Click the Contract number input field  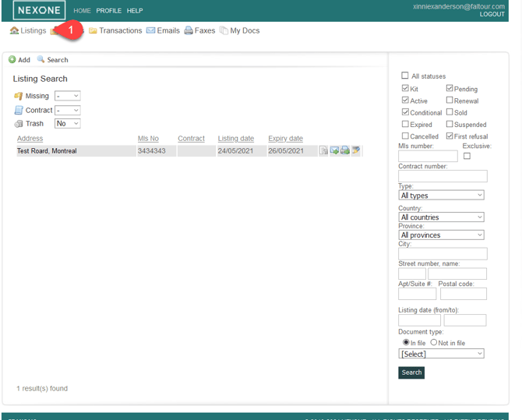[x=443, y=176]
